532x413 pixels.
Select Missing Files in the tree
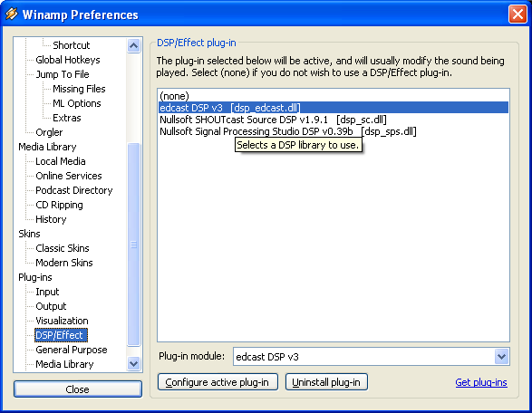79,89
